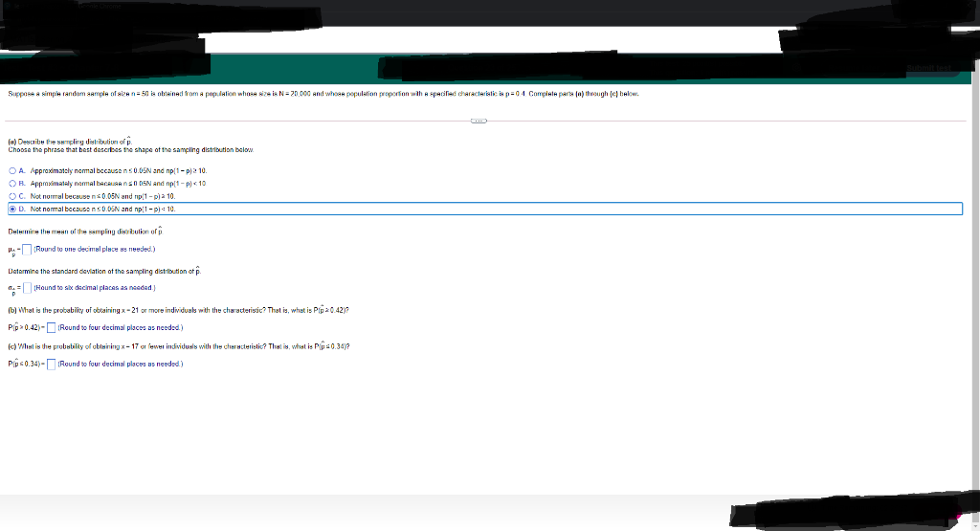Click the problem statement beginning 'Suppose a simple random sample'
Screen dimensions: 980x531
pos(323,94)
